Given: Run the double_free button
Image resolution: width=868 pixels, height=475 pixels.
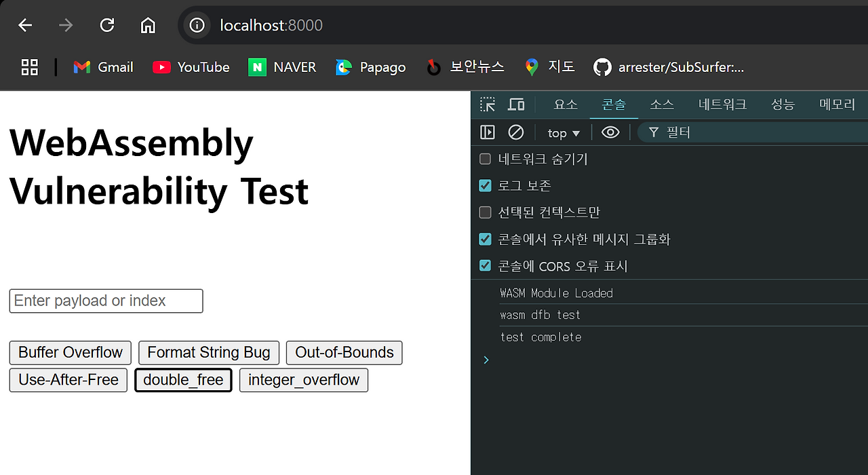Looking at the screenshot, I should tap(183, 380).
